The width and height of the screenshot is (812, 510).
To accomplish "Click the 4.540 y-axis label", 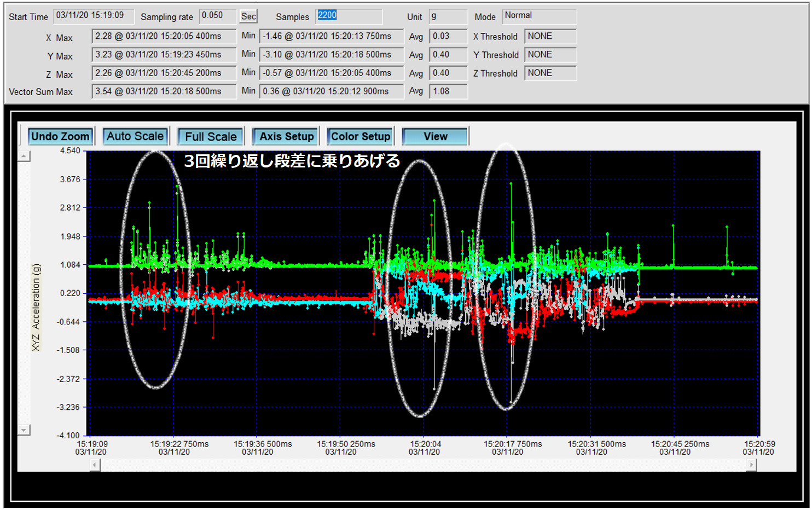I will pos(70,150).
